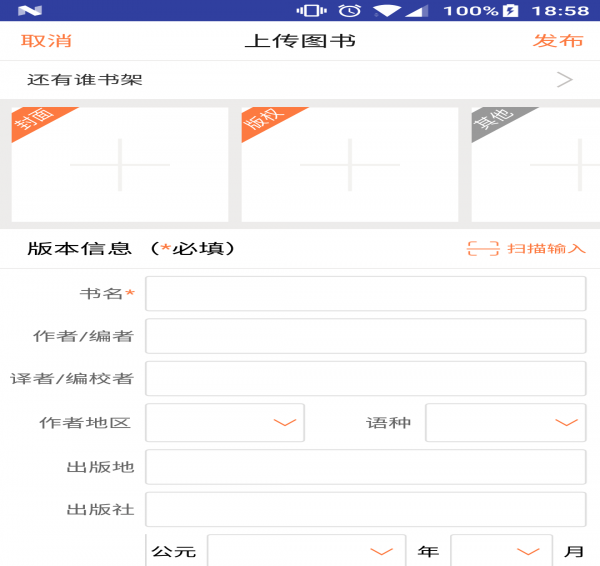Tap the Wi-Fi status icon
600x566 pixels.
click(386, 11)
